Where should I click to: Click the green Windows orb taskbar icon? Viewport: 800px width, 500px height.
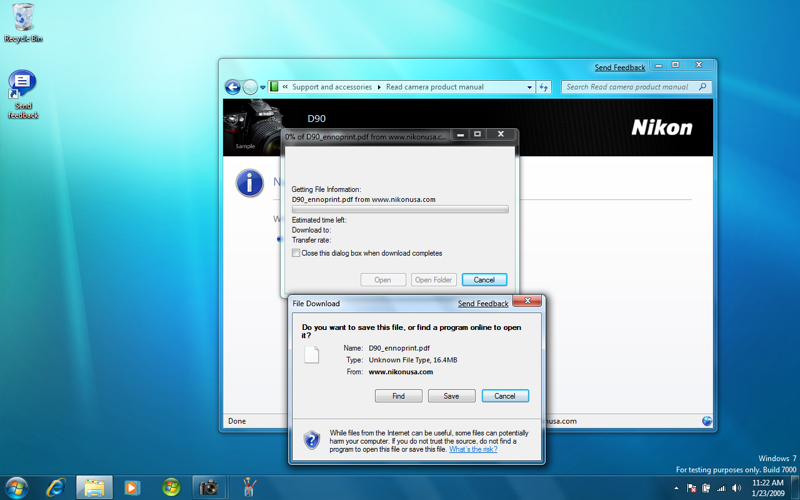tap(171, 488)
